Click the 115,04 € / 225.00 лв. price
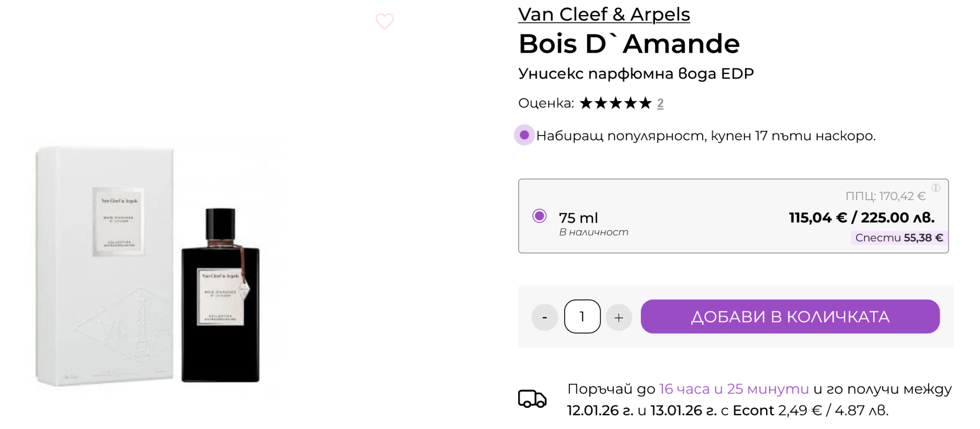Screen dimensions: 980x429 click(x=861, y=218)
